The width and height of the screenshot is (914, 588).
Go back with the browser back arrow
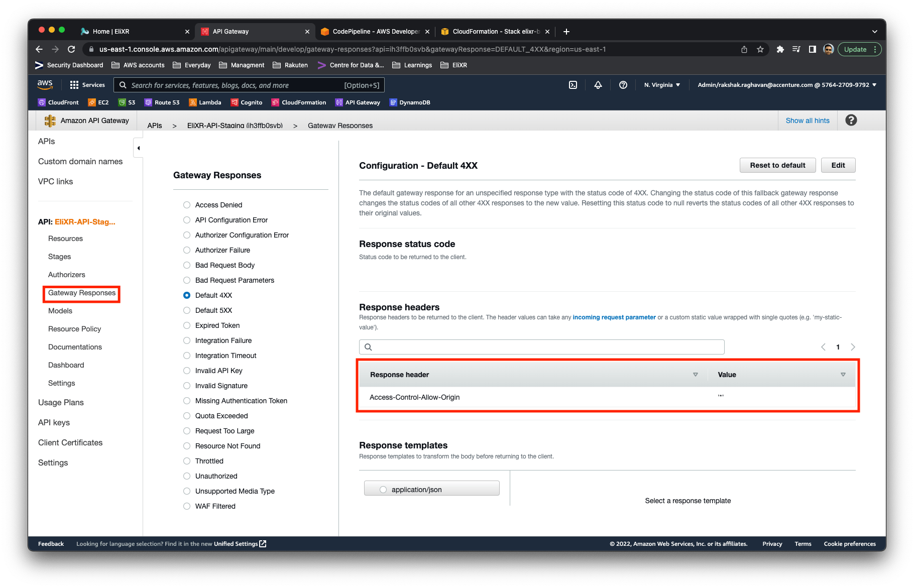[39, 49]
